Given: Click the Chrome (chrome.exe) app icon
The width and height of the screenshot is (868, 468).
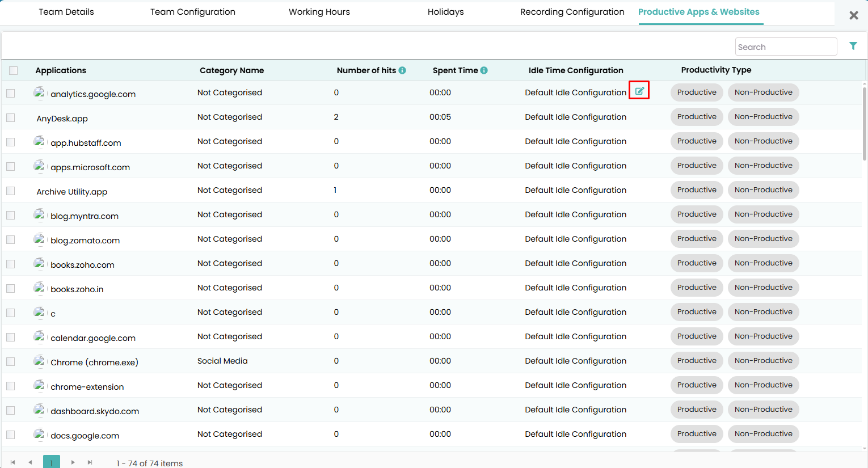Looking at the screenshot, I should [x=39, y=361].
